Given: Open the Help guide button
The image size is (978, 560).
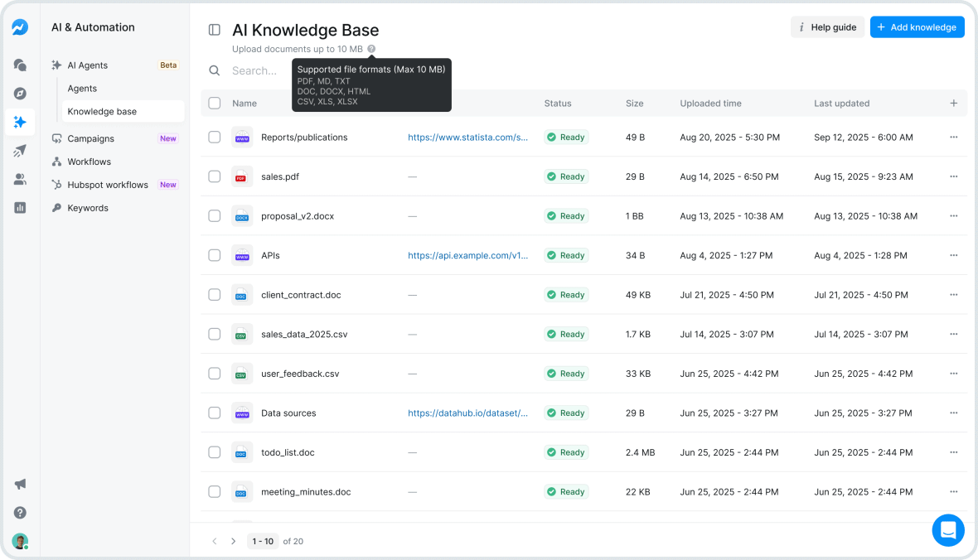Looking at the screenshot, I should (x=828, y=27).
